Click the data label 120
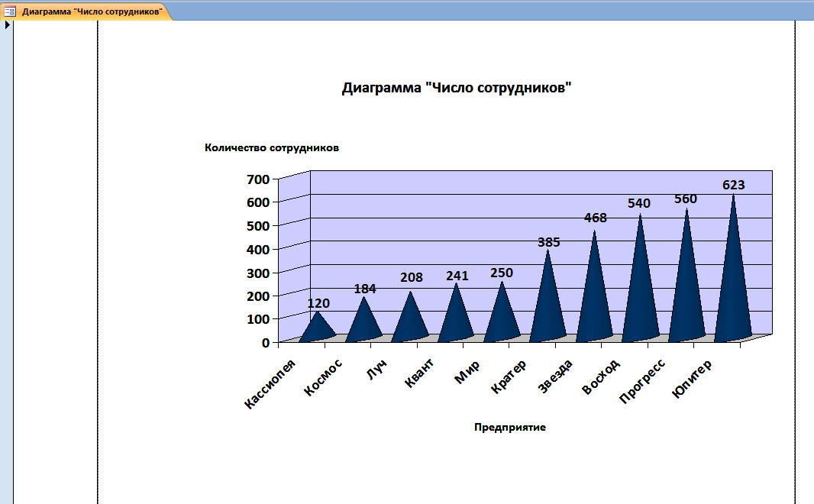Screen dimensions: 814x504 tap(318, 303)
